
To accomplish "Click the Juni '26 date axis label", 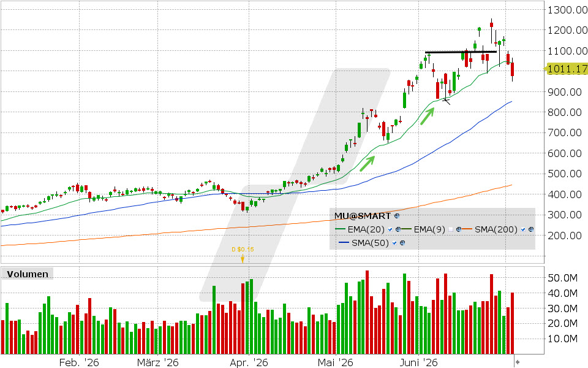I will pyautogui.click(x=418, y=362).
